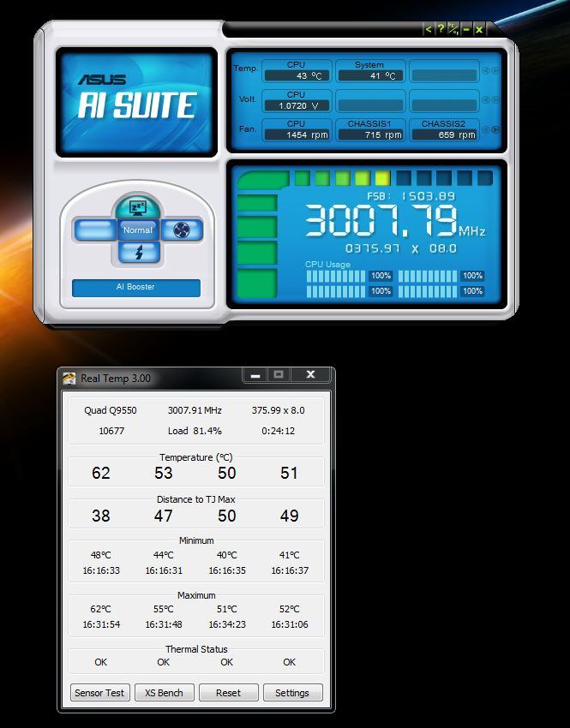The width and height of the screenshot is (570, 728).
Task: Show the previous sensor in the Volt row
Action: tap(485, 100)
